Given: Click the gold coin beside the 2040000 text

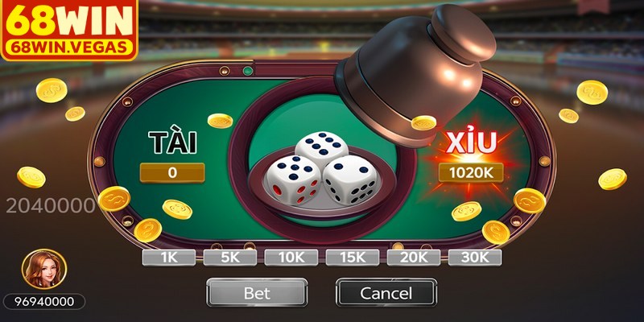Looking at the screenshot, I should [114, 198].
